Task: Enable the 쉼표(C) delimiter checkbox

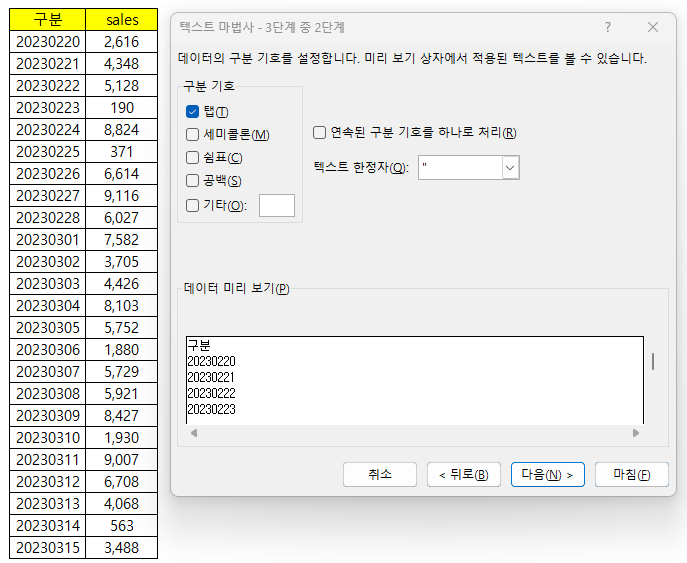Action: click(x=192, y=158)
